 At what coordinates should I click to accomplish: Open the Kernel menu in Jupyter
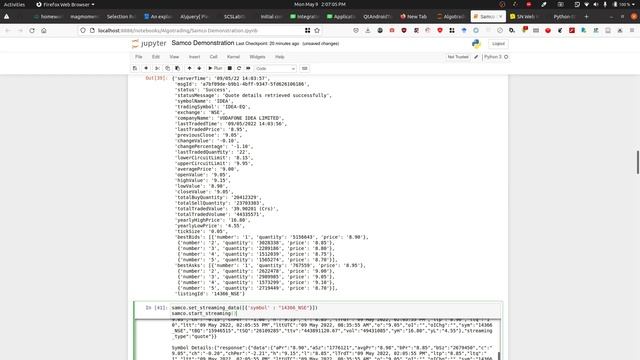point(233,57)
